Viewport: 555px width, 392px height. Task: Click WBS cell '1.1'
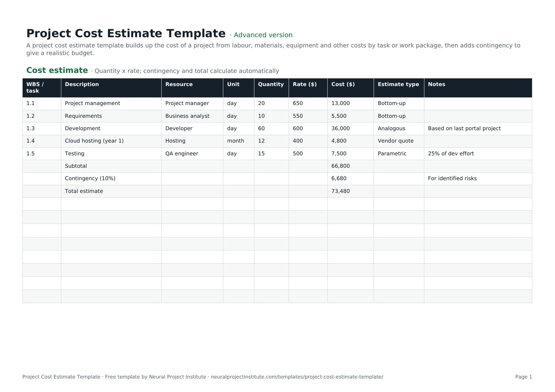tap(42, 103)
